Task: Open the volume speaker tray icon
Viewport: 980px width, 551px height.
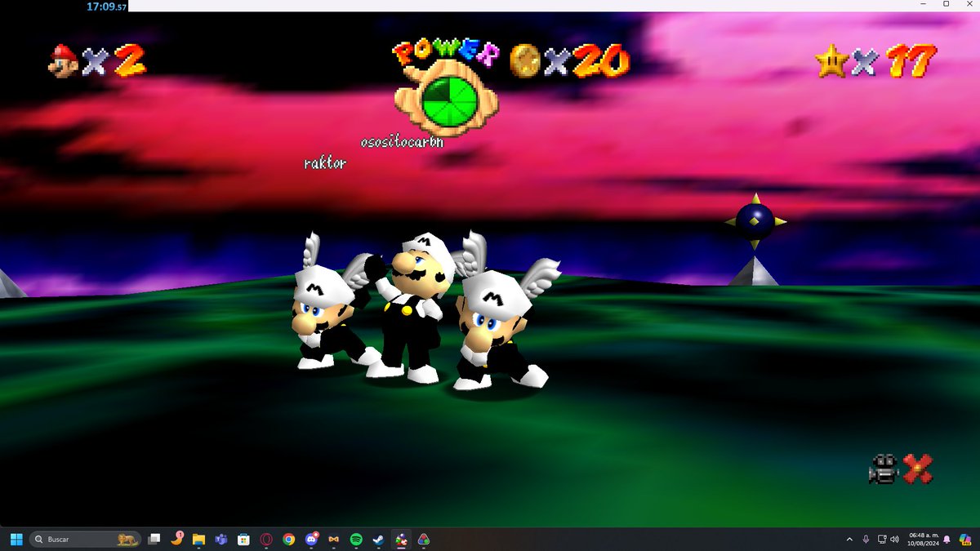Action: (894, 540)
